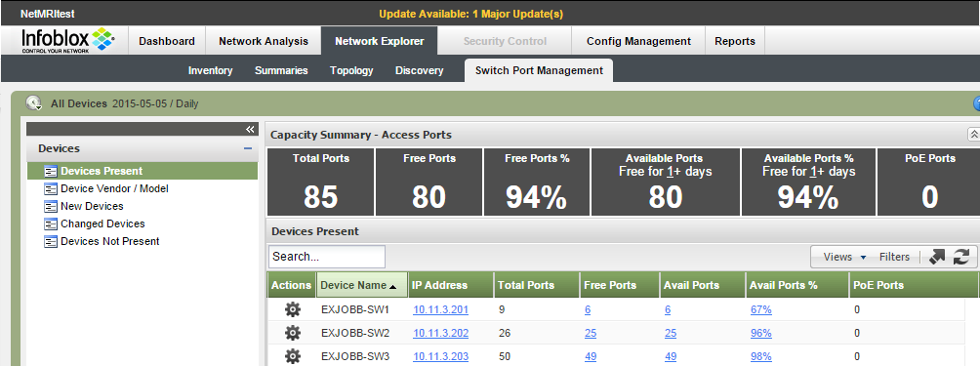Click the Total Ports 85 tile

320,182
